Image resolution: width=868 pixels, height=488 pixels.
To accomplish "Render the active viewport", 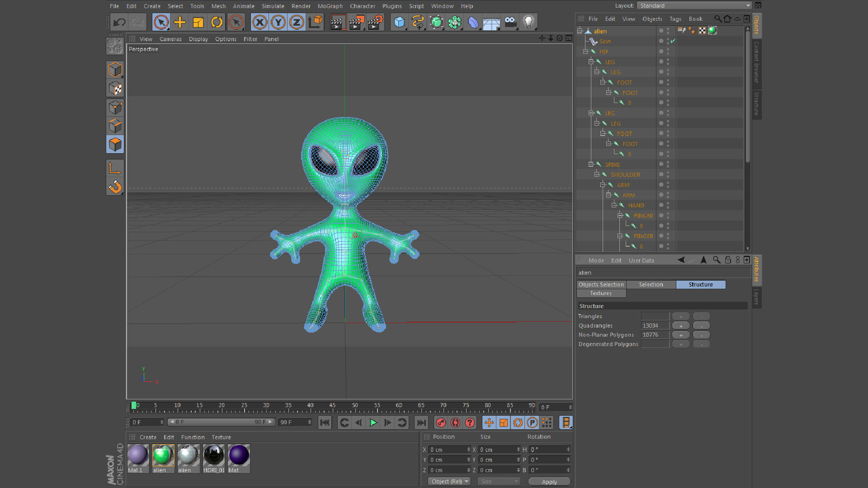I will tap(338, 22).
